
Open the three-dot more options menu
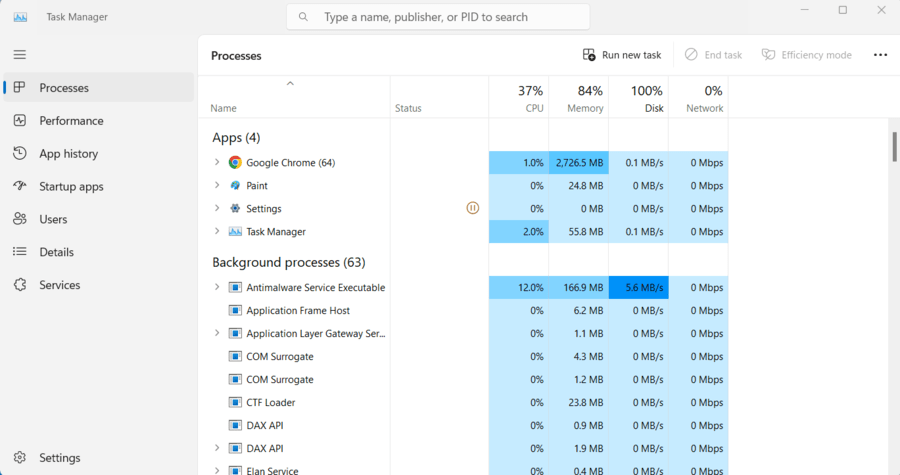point(880,55)
